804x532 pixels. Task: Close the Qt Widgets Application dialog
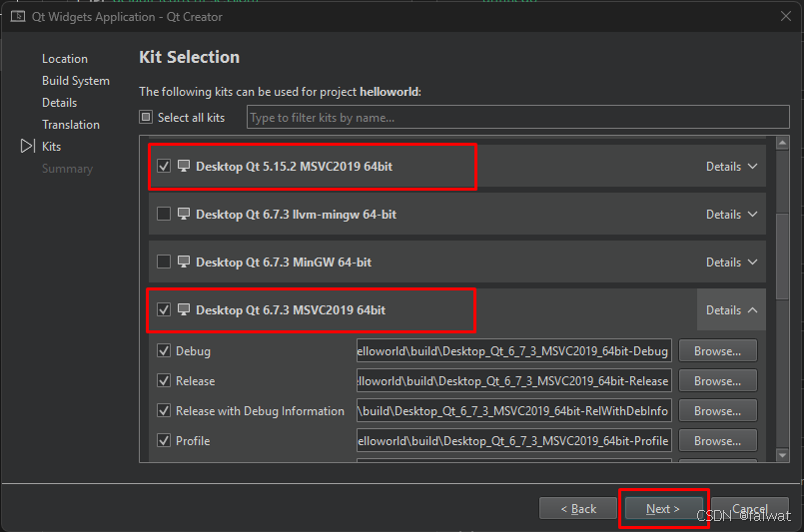click(x=786, y=16)
